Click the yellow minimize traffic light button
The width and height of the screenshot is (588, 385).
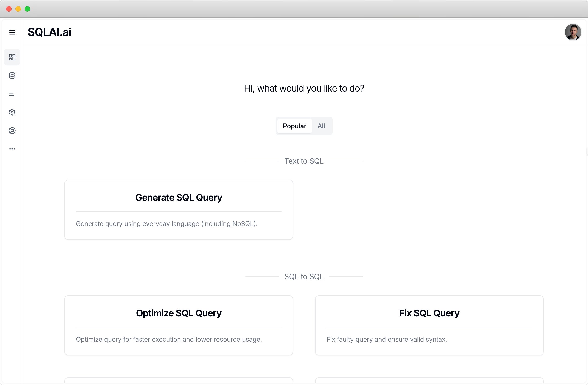[18, 9]
